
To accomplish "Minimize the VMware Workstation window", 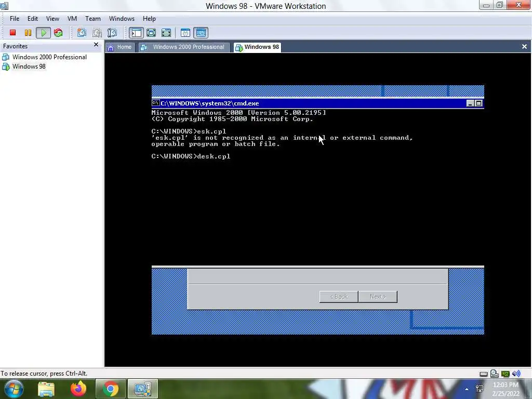I will tap(486, 5).
